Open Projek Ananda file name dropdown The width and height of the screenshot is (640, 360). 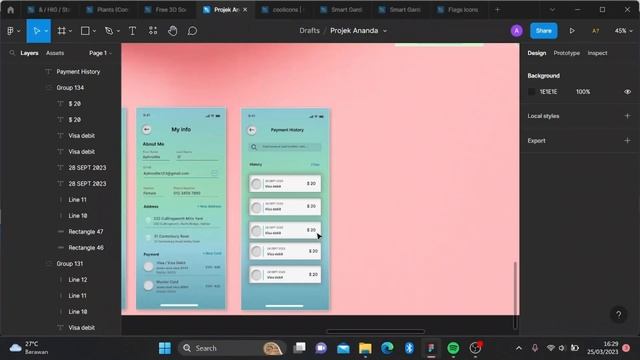[x=385, y=31]
